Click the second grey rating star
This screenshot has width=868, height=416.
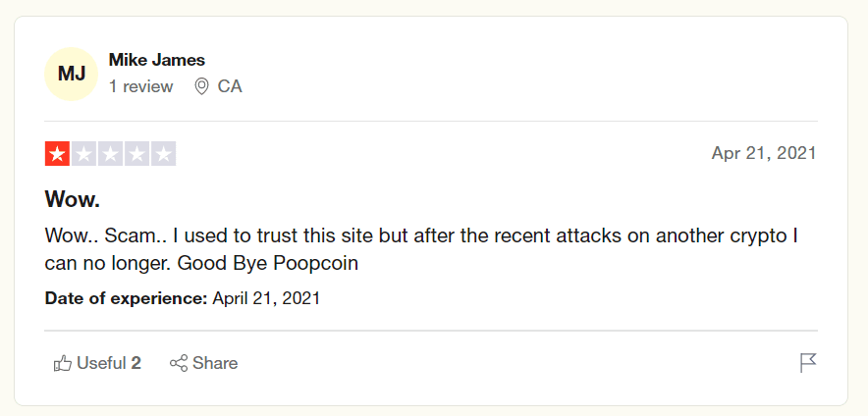click(83, 154)
